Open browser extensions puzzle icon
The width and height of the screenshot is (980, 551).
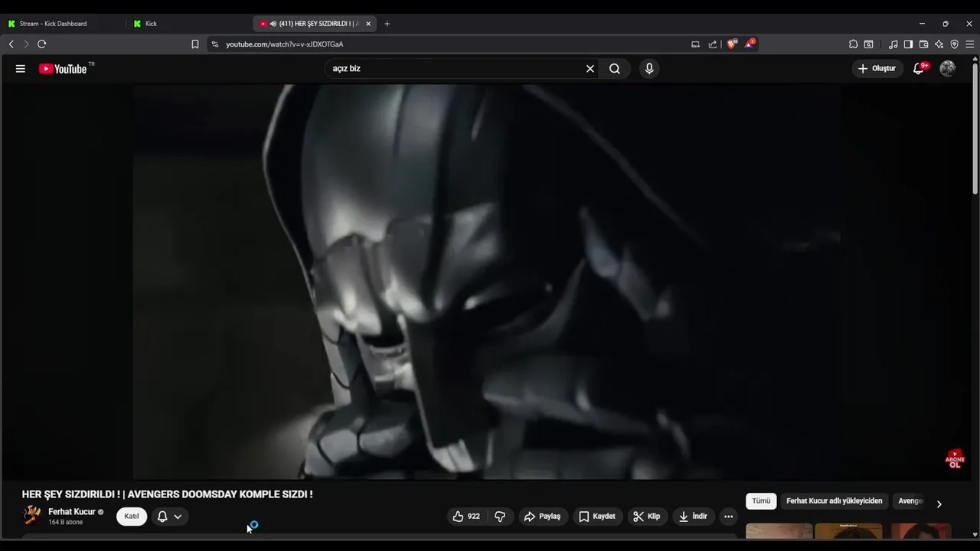[854, 44]
